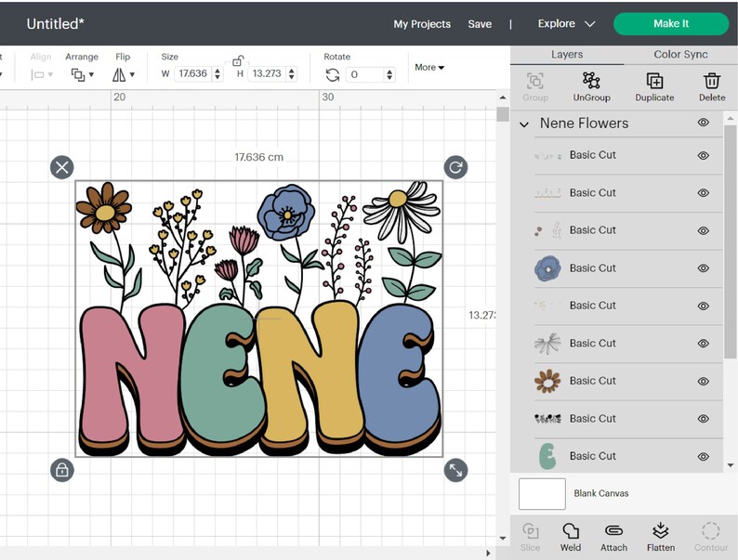The height and width of the screenshot is (560, 738).
Task: Click Save in the header
Action: tap(480, 24)
